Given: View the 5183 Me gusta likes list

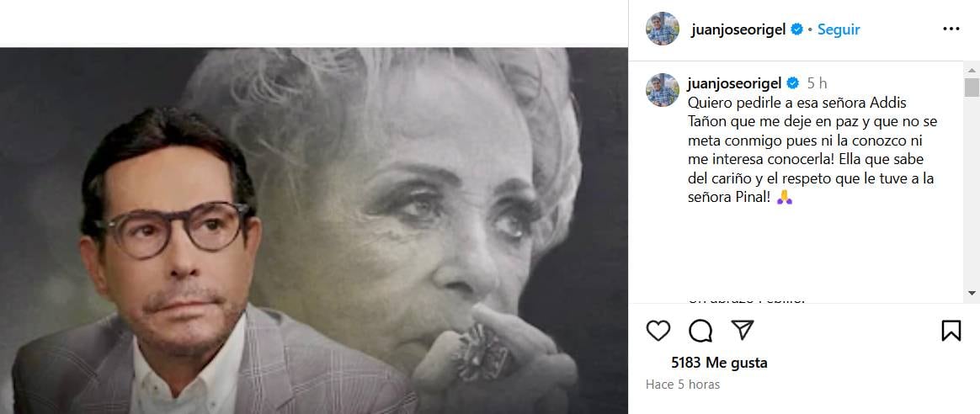Looking at the screenshot, I should click(x=719, y=363).
